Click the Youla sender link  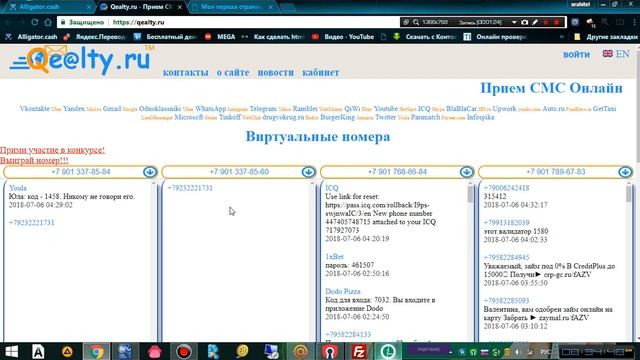pyautogui.click(x=18, y=188)
